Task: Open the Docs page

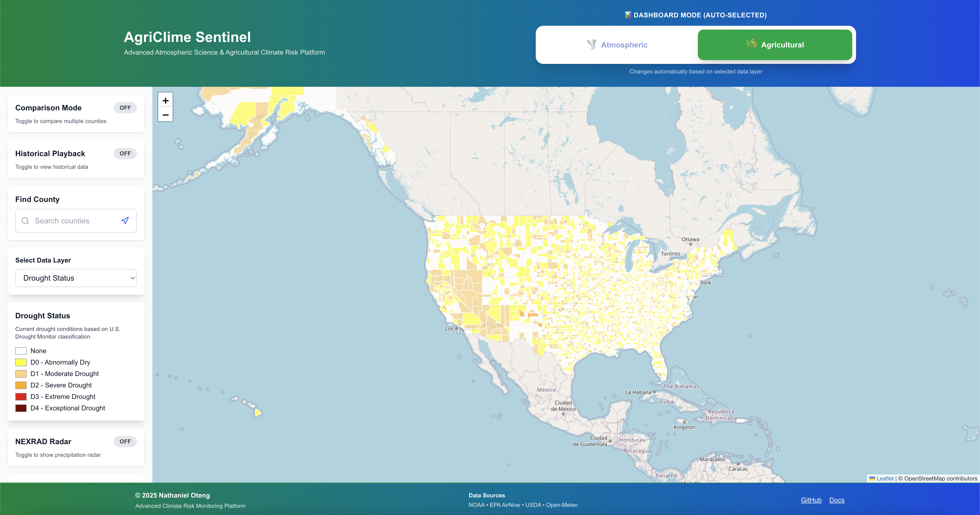Action: (x=837, y=500)
